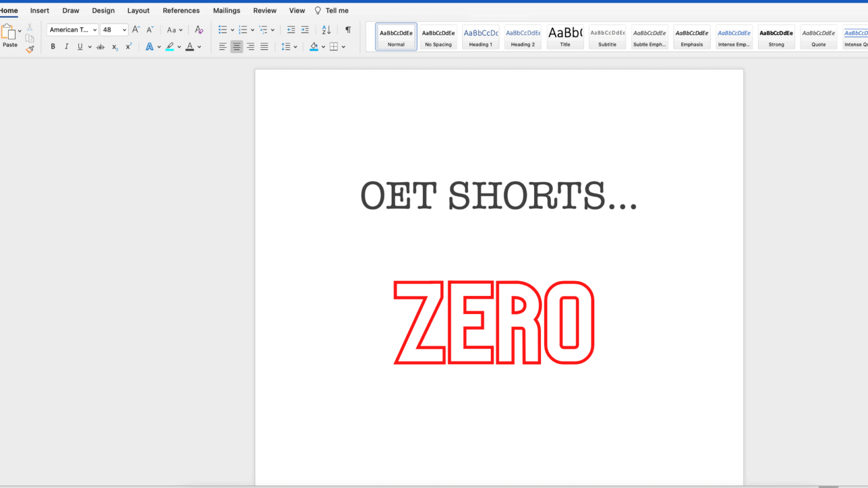The width and height of the screenshot is (868, 488).
Task: Apply cyan text highlight color
Action: coord(170,46)
